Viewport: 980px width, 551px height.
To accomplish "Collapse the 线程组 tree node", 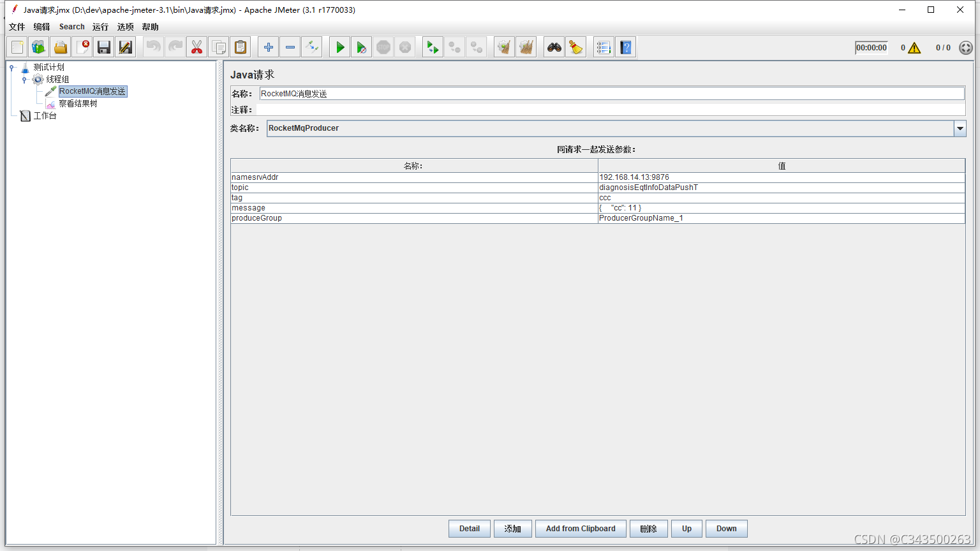I will coord(24,80).
